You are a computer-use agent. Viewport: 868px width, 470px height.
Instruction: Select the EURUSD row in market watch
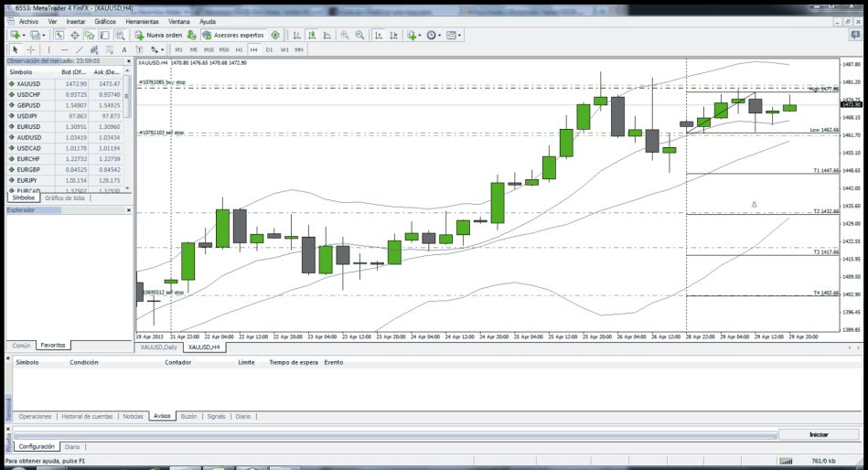point(28,126)
